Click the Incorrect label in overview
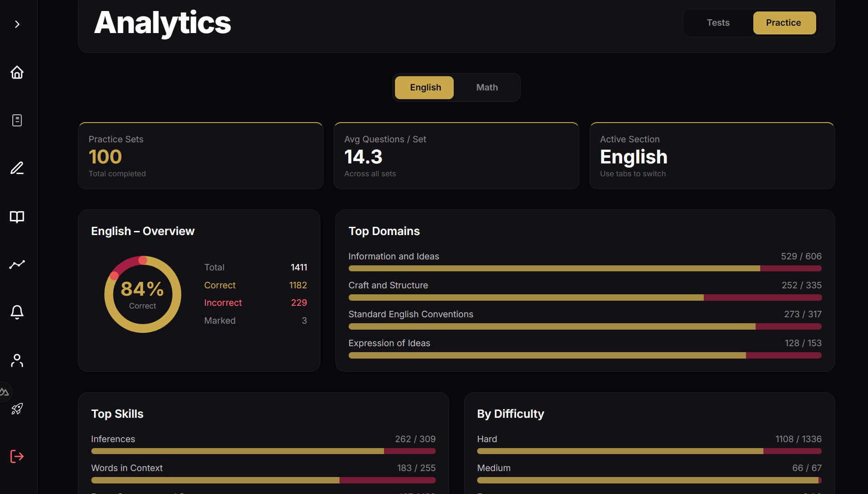 tap(223, 303)
